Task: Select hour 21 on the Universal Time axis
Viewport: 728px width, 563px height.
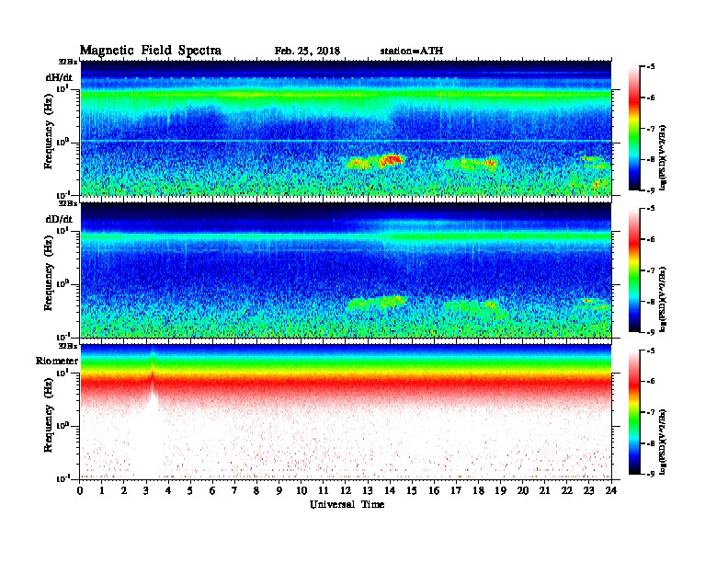Action: pos(544,491)
